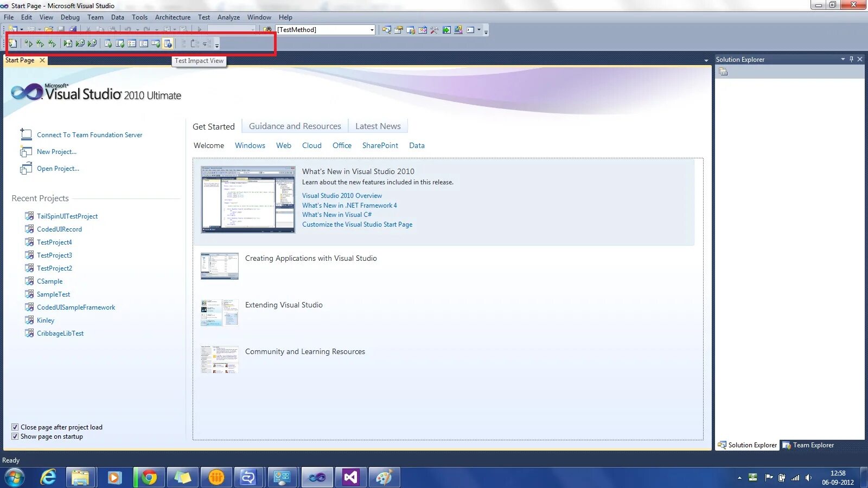Viewport: 868px width, 488px height.
Task: Click Find in Files binoculars icon
Action: click(267, 29)
